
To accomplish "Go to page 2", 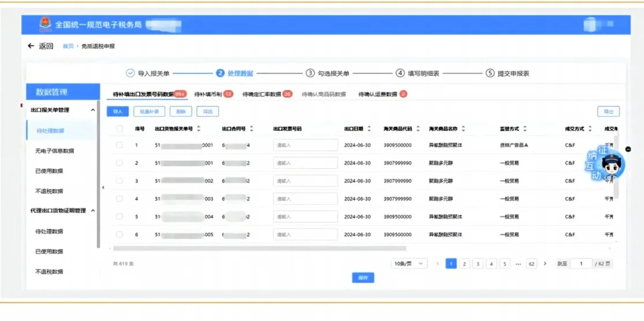I will [x=464, y=264].
